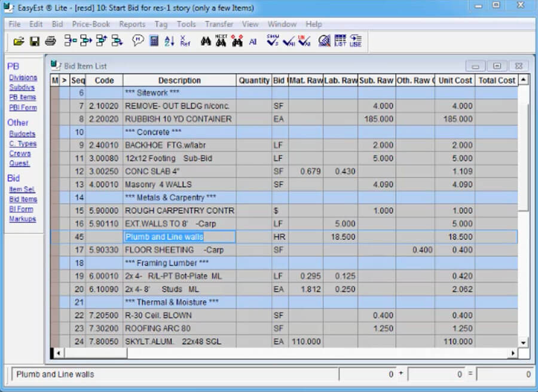Viewport: 538px width, 392px height.
Task: Save the estimate with the disk icon
Action: [33, 41]
